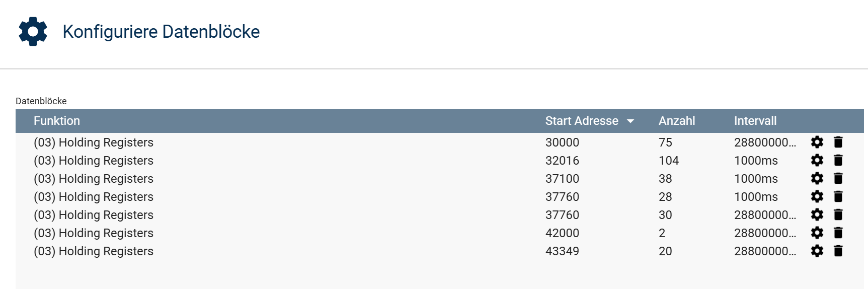This screenshot has width=868, height=289.
Task: Delete the 37760 block with count 30
Action: (838, 215)
